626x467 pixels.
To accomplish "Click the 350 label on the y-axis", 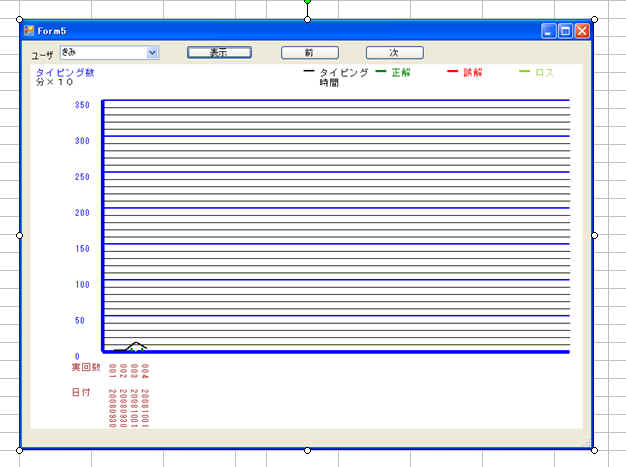I will coord(82,105).
